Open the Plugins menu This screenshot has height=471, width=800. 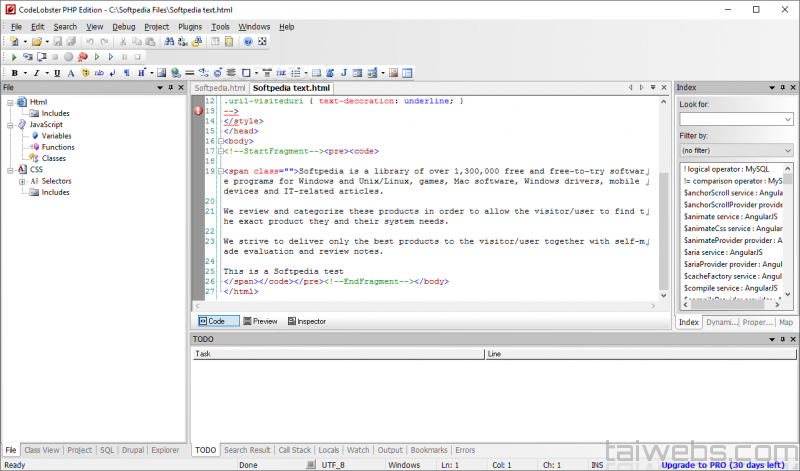click(x=190, y=26)
